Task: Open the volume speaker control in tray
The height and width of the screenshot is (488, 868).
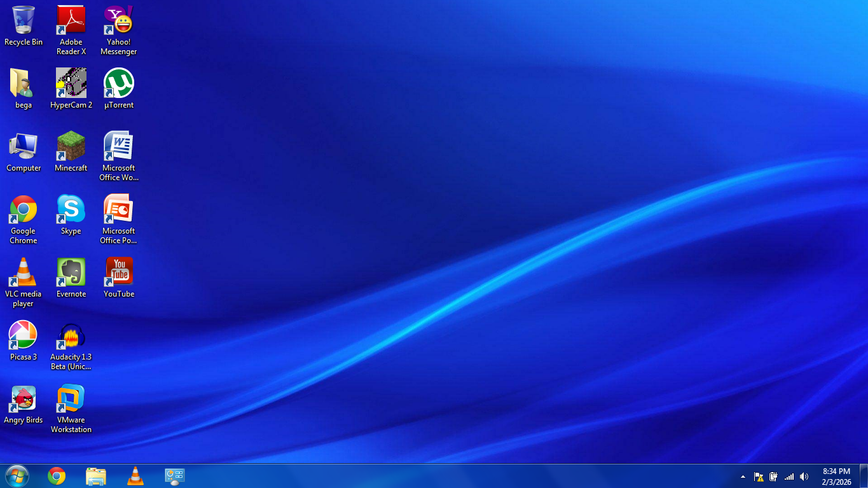Action: pos(804,477)
